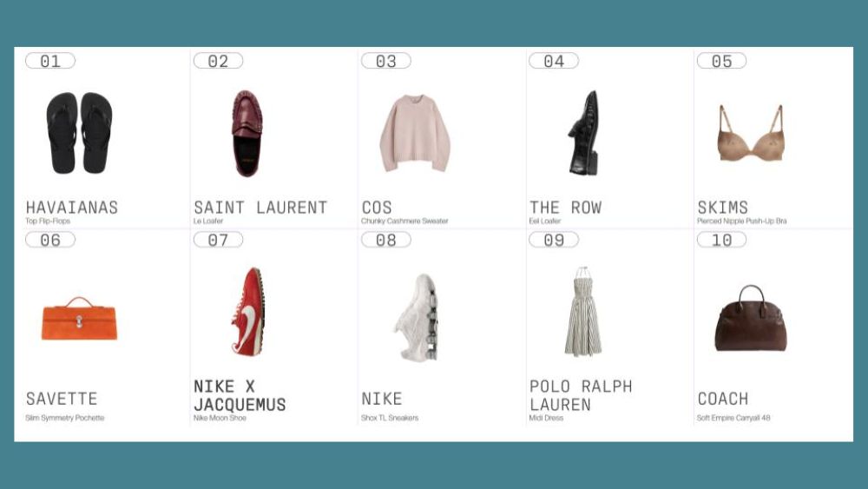The image size is (868, 489).
Task: Click the 07 rank badge
Action: pos(218,240)
